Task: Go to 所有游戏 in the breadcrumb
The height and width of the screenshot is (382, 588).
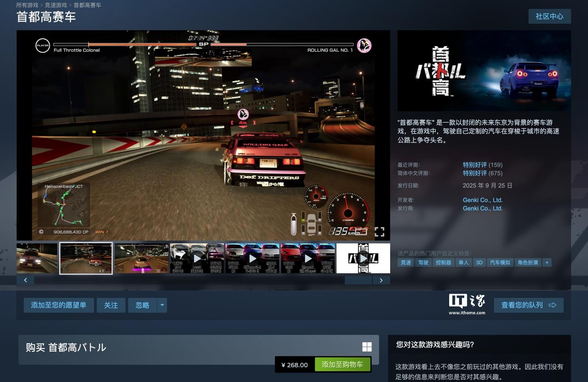Action: 27,5
